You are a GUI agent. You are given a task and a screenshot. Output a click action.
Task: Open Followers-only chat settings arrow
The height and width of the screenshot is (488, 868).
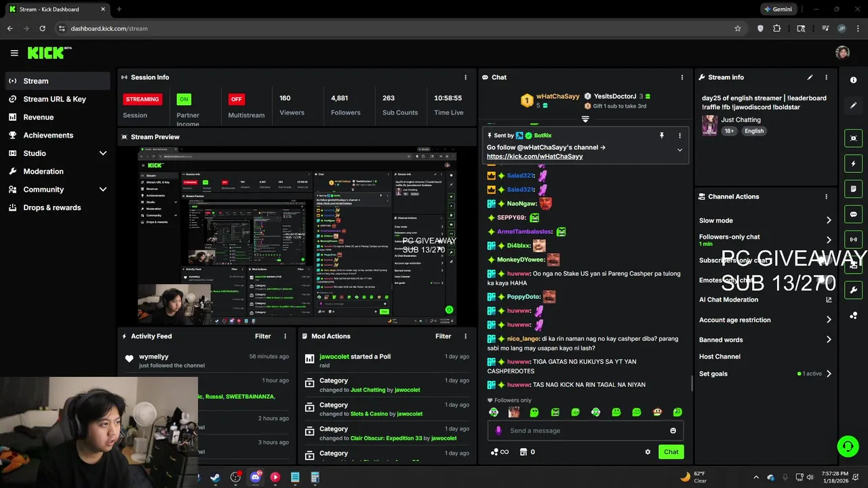point(829,240)
